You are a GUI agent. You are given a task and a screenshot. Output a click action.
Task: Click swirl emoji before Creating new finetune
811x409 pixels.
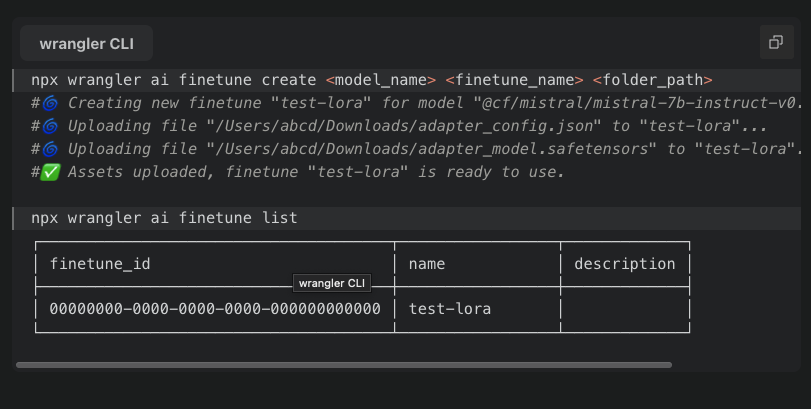coord(50,103)
